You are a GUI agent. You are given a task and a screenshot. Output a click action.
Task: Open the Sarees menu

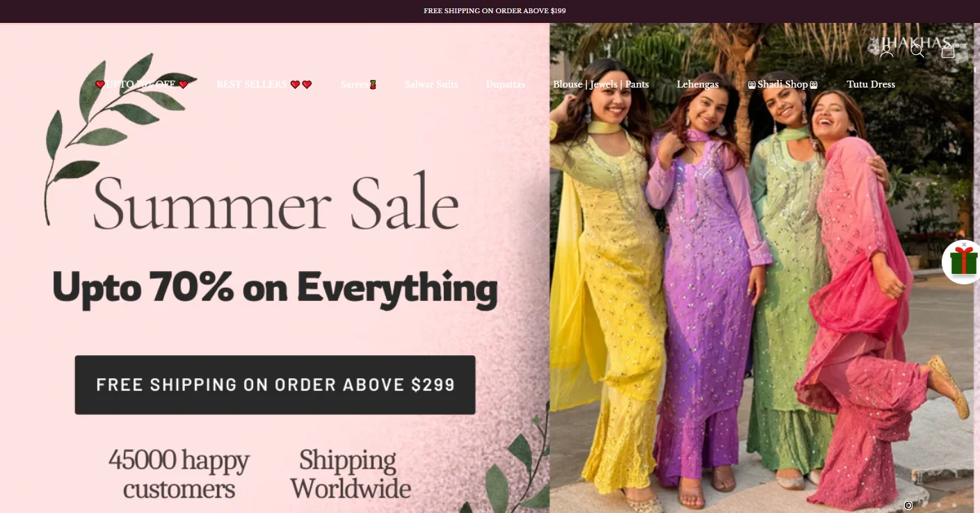pyautogui.click(x=359, y=84)
